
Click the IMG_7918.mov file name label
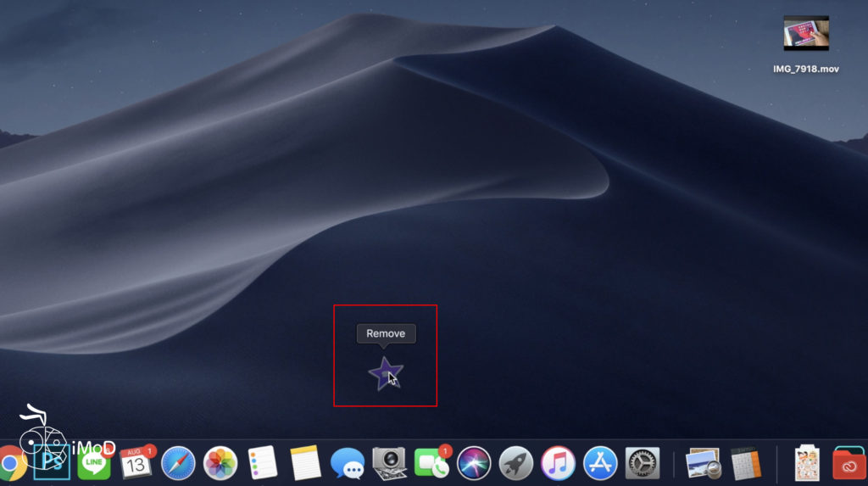[x=806, y=69]
